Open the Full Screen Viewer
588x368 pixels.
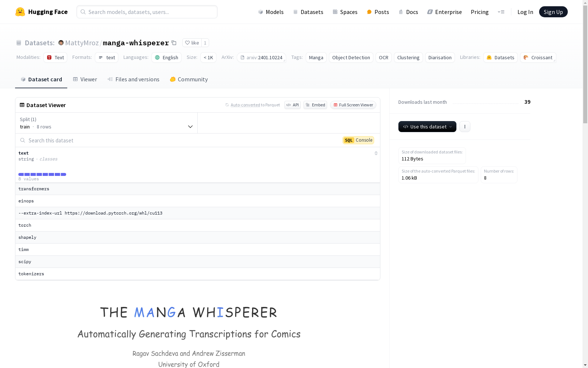[353, 105]
